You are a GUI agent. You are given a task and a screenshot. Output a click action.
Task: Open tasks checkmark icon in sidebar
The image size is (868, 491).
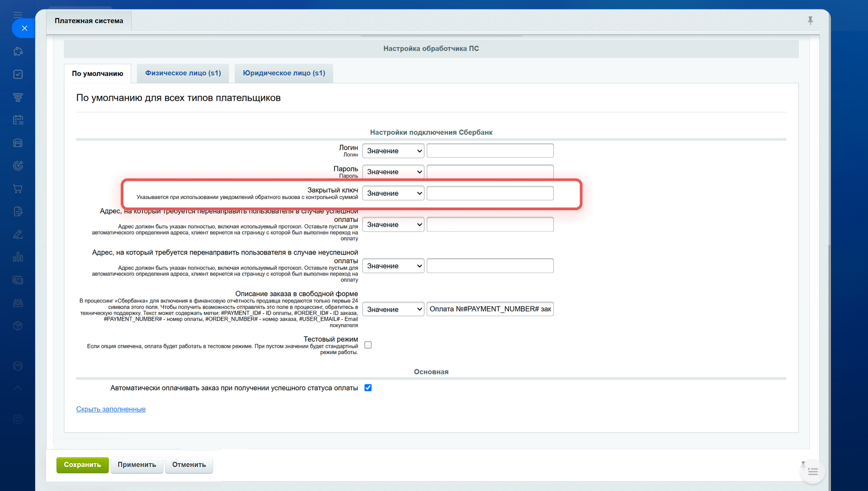coord(18,74)
